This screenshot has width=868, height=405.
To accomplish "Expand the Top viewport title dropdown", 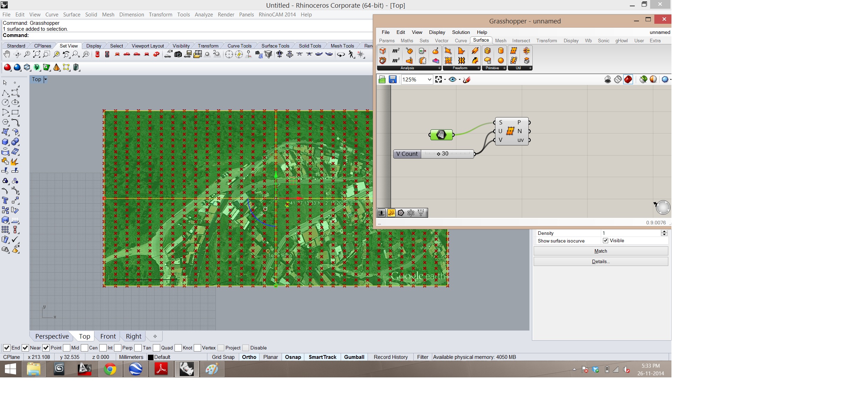I will (45, 79).
